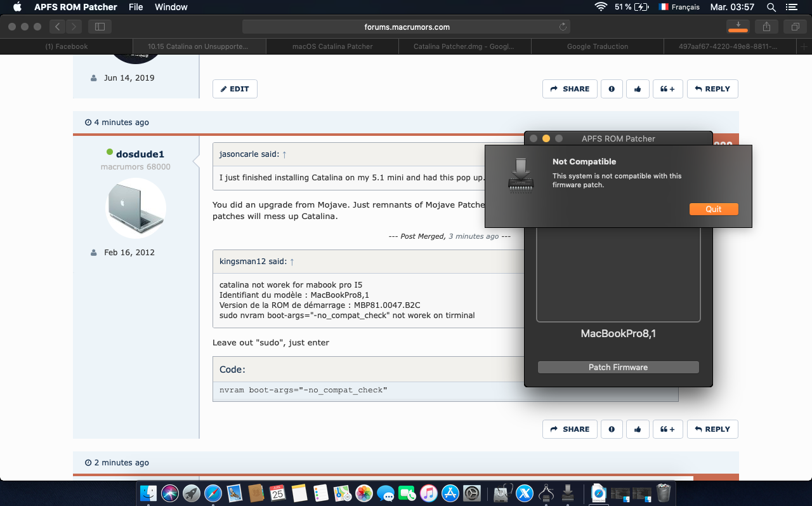The image size is (812, 506).
Task: Open the Window menu
Action: (x=171, y=7)
